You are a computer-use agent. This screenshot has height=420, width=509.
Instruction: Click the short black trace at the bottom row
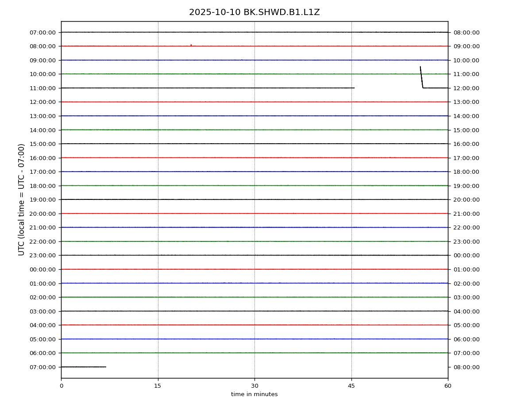tap(83, 367)
